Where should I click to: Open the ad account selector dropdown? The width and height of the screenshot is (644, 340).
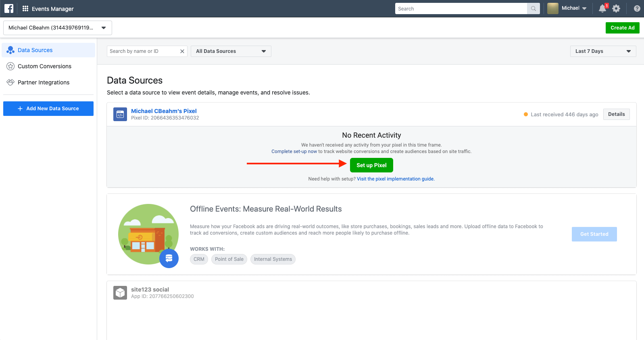tap(58, 28)
